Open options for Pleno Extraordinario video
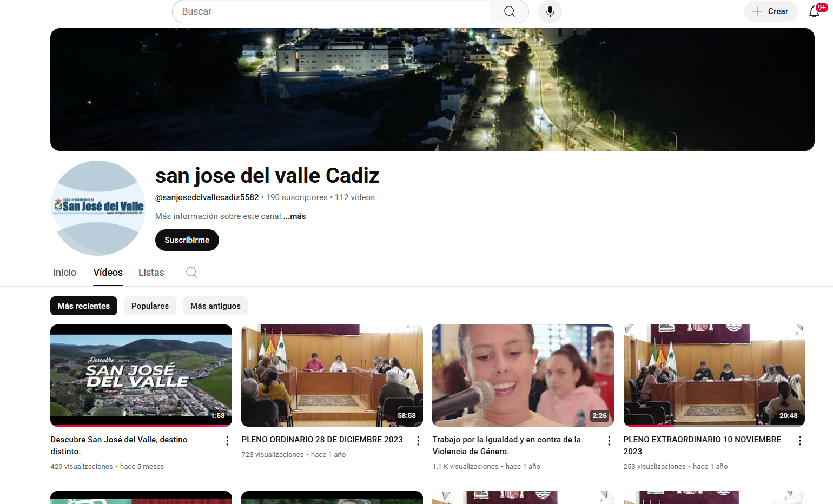 (x=800, y=441)
